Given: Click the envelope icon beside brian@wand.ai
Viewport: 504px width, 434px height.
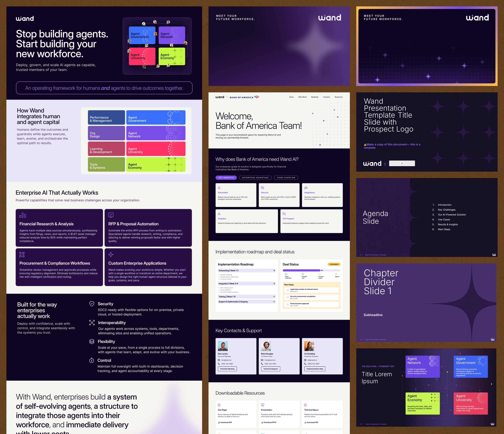Looking at the screenshot, I should point(262,360).
